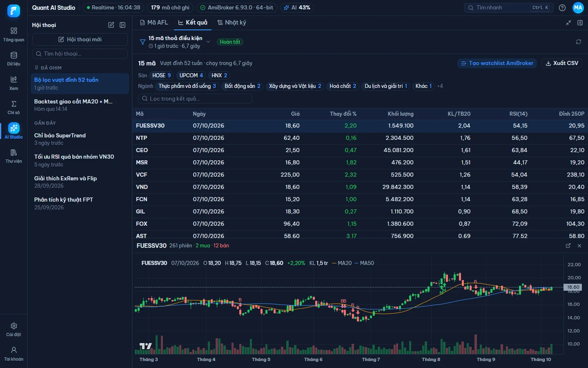Click the Quant AI Studio logo
The image size is (588, 368).
(x=13, y=11)
